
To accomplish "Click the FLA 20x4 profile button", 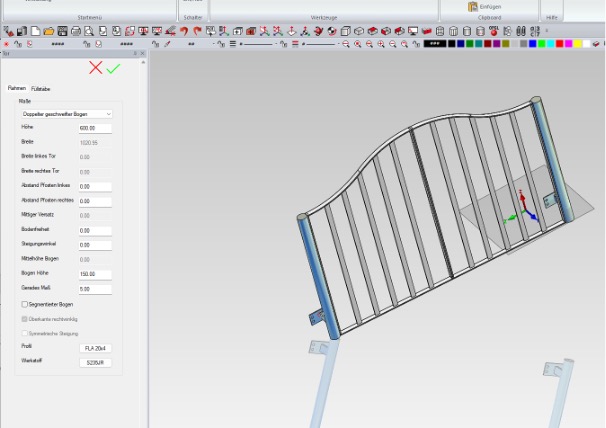I will click(x=95, y=347).
